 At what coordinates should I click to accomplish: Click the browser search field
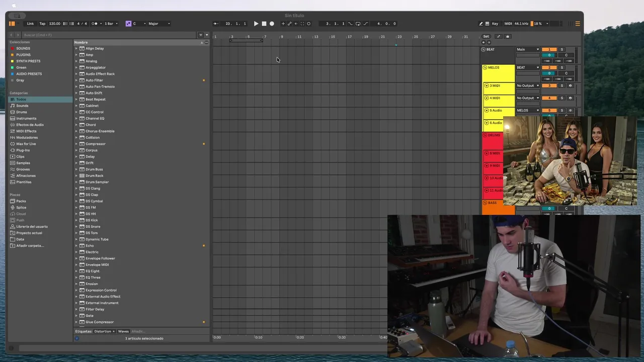pos(109,35)
